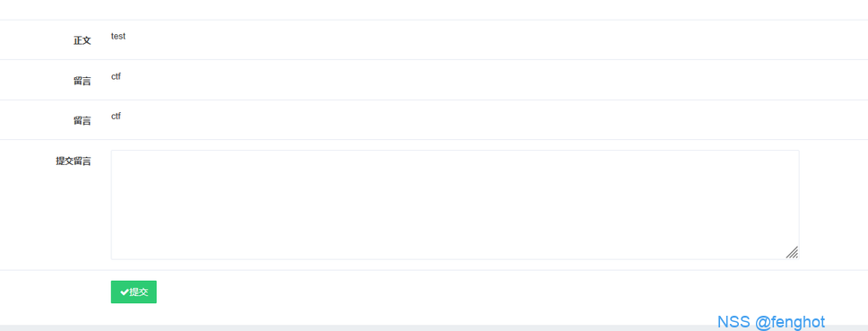Click the upper 留言 row label

tap(82, 81)
